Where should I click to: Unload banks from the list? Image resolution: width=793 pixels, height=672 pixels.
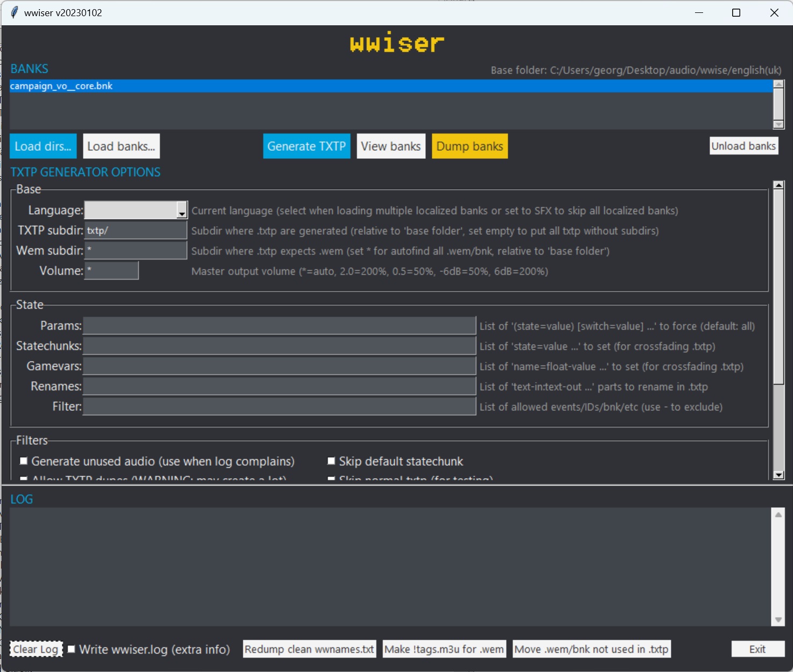[x=743, y=146]
